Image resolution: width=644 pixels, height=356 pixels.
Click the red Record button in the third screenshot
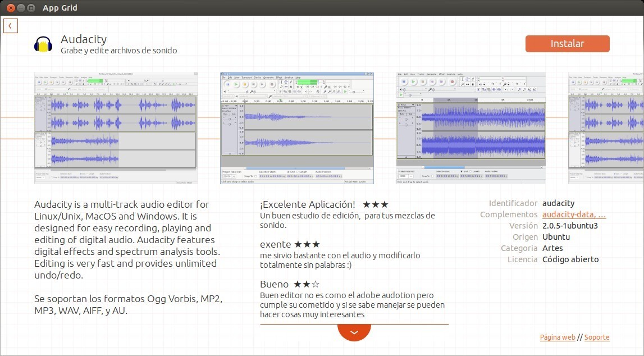click(x=452, y=81)
